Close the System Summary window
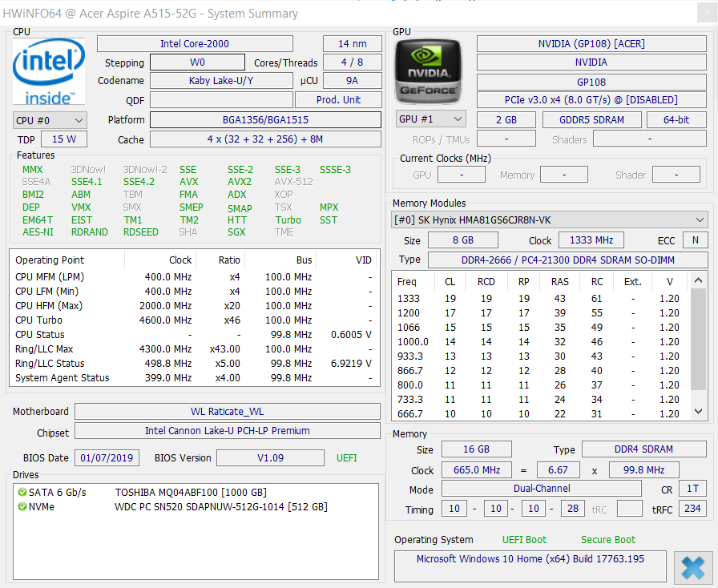Image resolution: width=718 pixels, height=588 pixels. tap(707, 13)
